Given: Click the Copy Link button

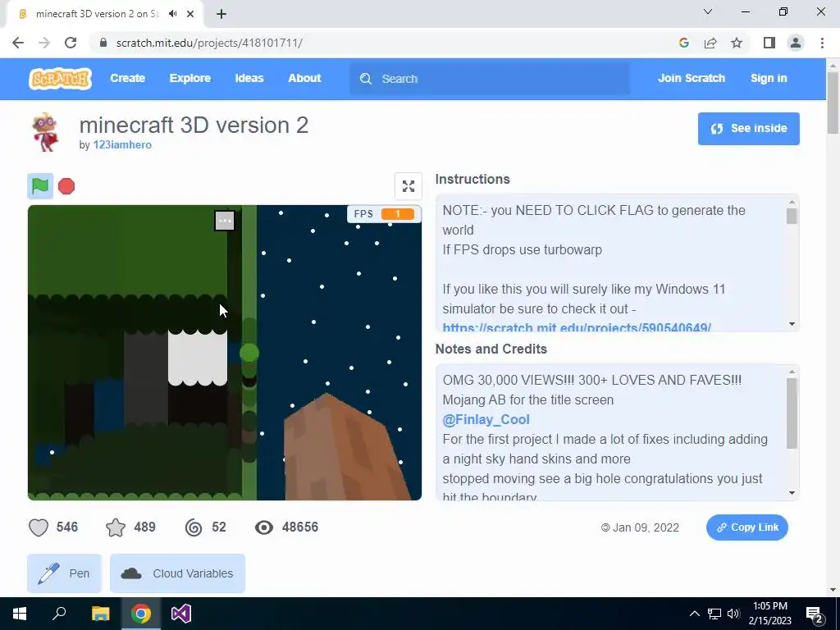Looking at the screenshot, I should click(746, 527).
